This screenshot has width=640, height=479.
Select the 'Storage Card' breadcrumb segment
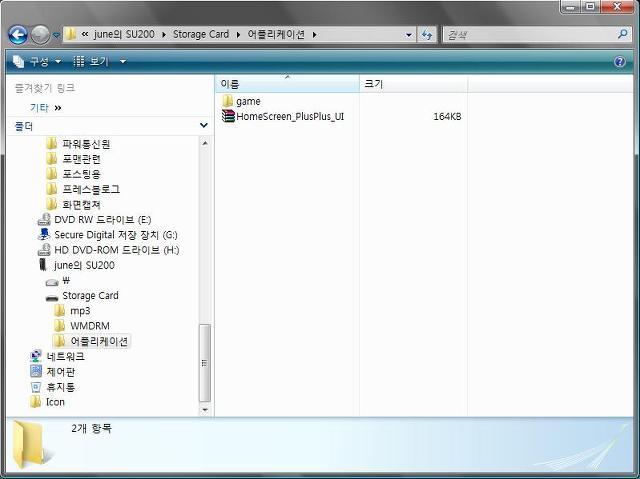point(200,34)
